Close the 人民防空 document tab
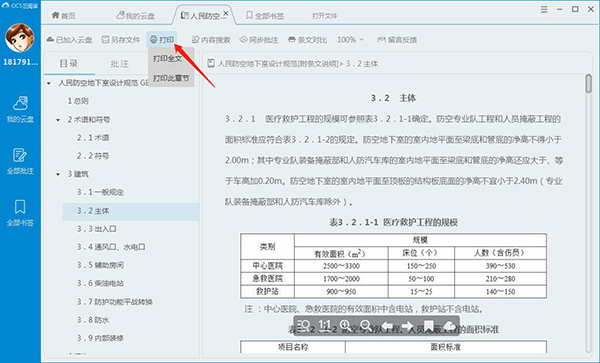Viewport: 600px width, 363px height. [x=226, y=14]
